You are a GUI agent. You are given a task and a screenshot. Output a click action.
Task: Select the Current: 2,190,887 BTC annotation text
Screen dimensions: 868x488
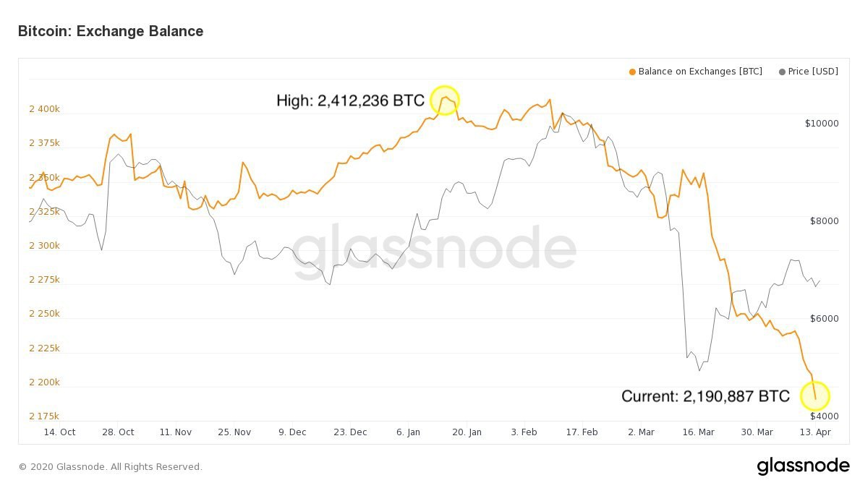coord(705,396)
